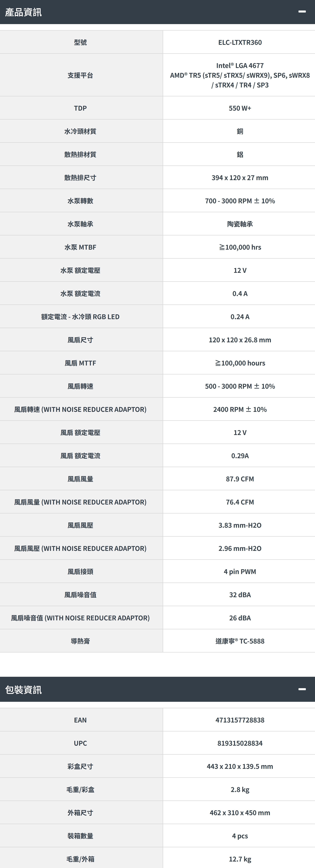This screenshot has width=315, height=868.
Task: Collapse the 產品資訊 section with minus icon
Action: pos(302,12)
